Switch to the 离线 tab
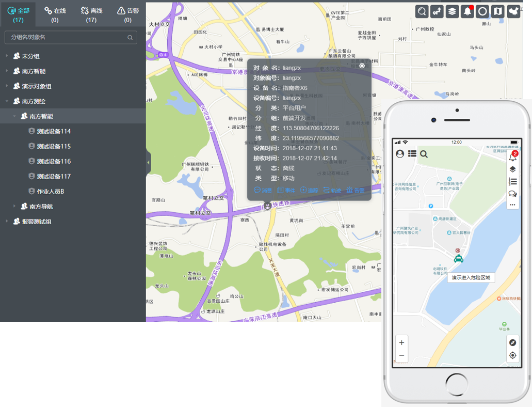Screen dimensions: 532x407 [91, 14]
